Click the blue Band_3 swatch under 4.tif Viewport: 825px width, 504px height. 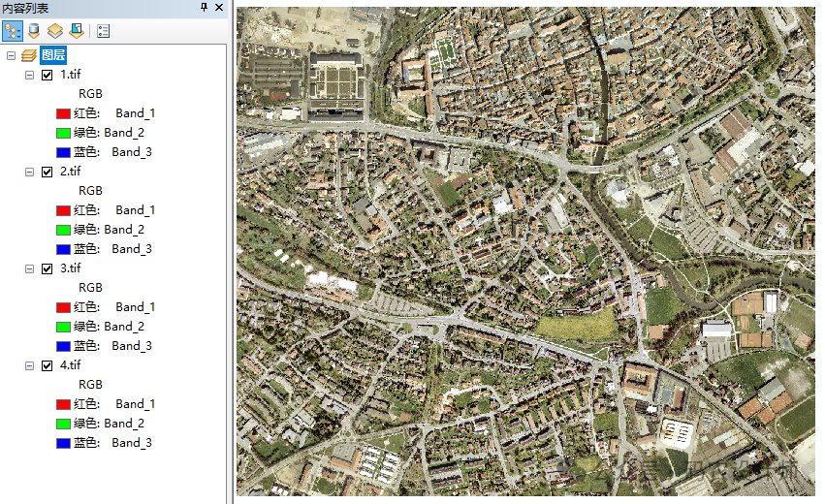pyautogui.click(x=63, y=443)
